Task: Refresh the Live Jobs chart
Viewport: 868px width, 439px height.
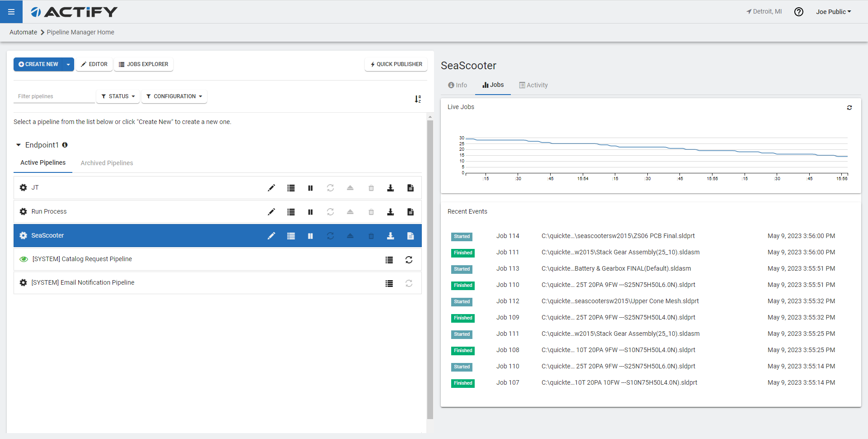Action: 849,108
